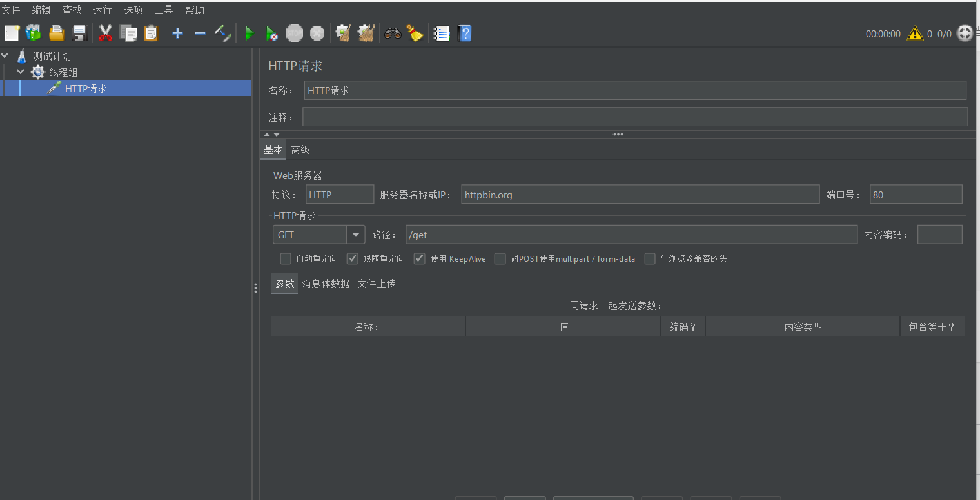Enable the 自动重定向 checkbox
The width and height of the screenshot is (980, 500).
click(x=285, y=258)
